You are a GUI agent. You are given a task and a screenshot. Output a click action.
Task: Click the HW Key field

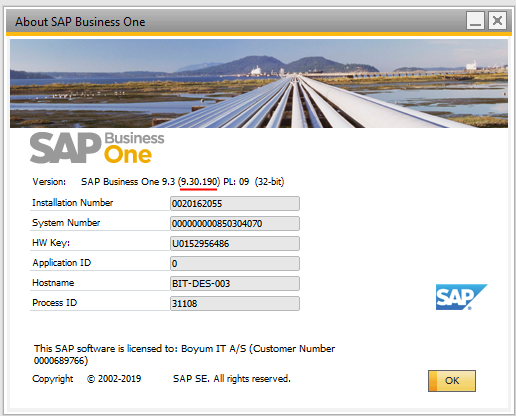coord(235,243)
